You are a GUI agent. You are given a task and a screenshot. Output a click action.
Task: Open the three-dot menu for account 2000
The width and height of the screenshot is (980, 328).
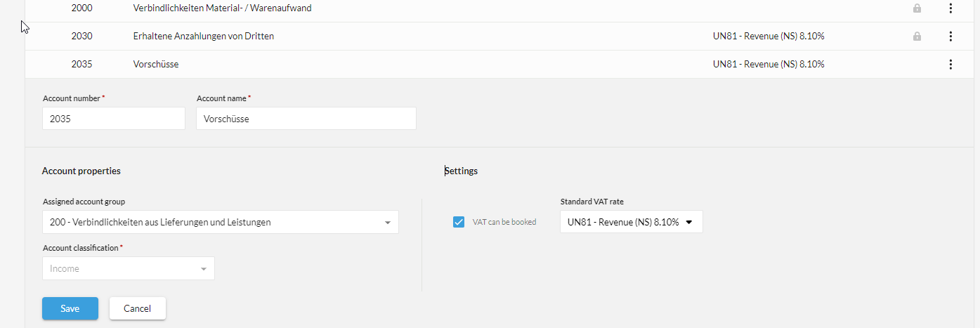(x=950, y=8)
